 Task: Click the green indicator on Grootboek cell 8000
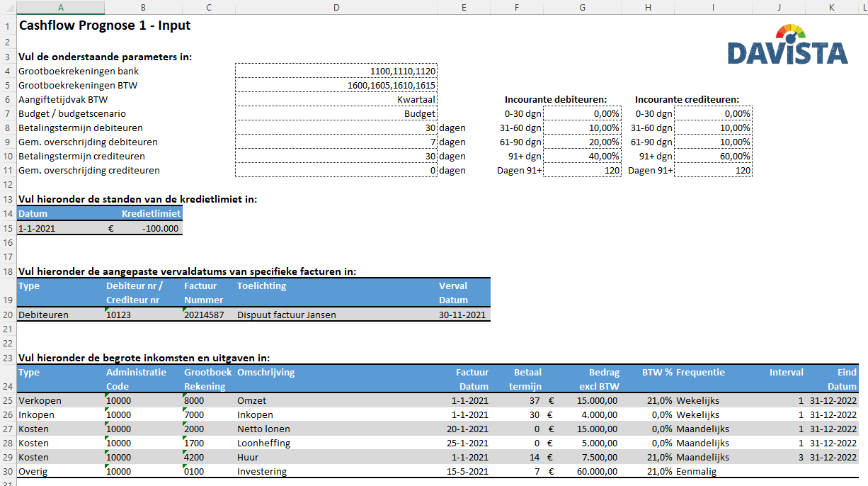coord(183,397)
